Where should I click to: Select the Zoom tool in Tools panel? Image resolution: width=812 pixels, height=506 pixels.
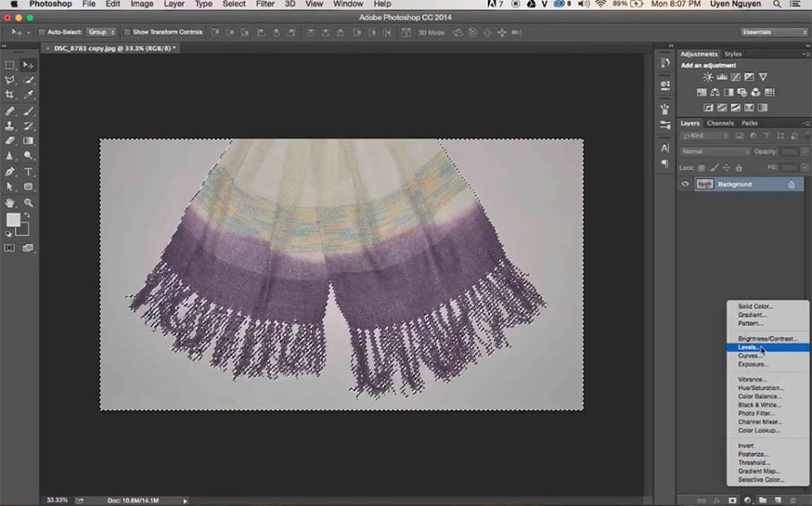tap(29, 202)
